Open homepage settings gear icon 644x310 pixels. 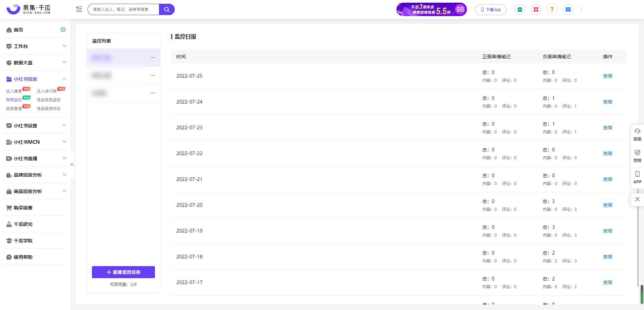point(63,29)
